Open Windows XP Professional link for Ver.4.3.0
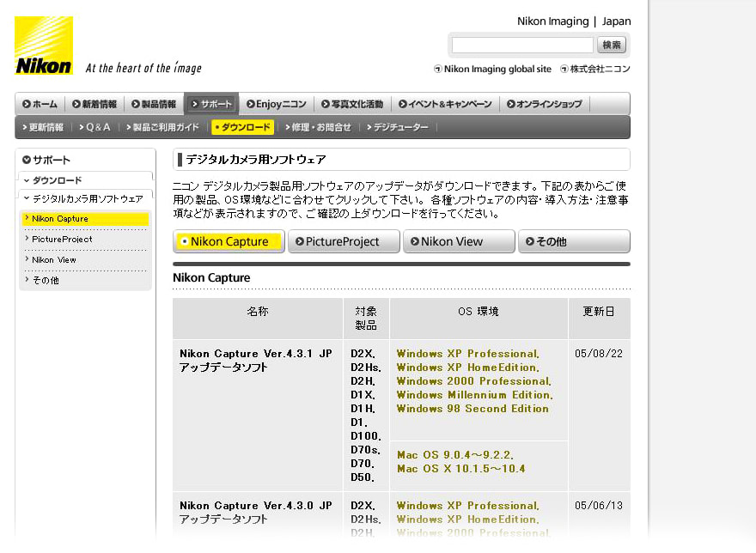Image resolution: width=756 pixels, height=553 pixels. pos(467,505)
